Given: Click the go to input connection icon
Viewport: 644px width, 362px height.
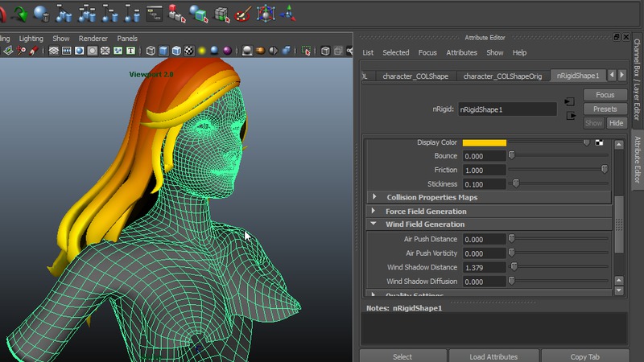Looking at the screenshot, I should [x=570, y=102].
